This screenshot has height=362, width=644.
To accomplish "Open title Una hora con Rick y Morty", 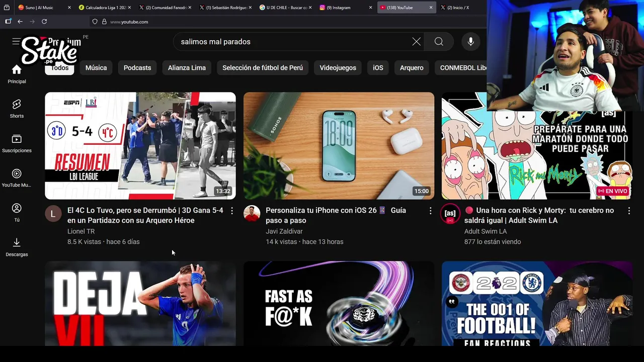I will 539,215.
